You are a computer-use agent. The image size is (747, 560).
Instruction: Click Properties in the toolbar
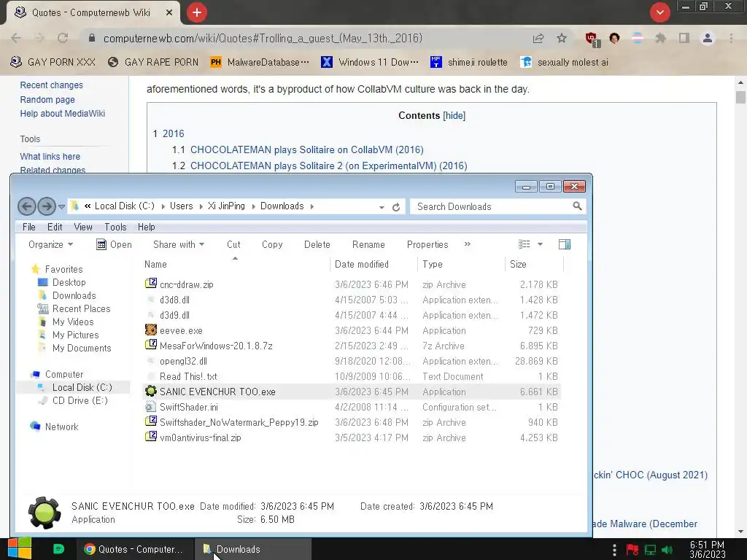tap(427, 244)
